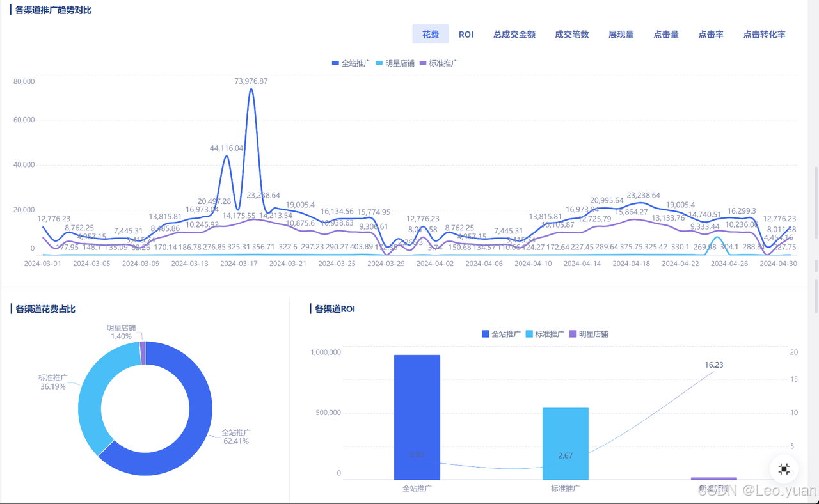Viewport: 819px width, 504px height.
Task: Click the 2024-04-30 axis date
Action: (778, 264)
